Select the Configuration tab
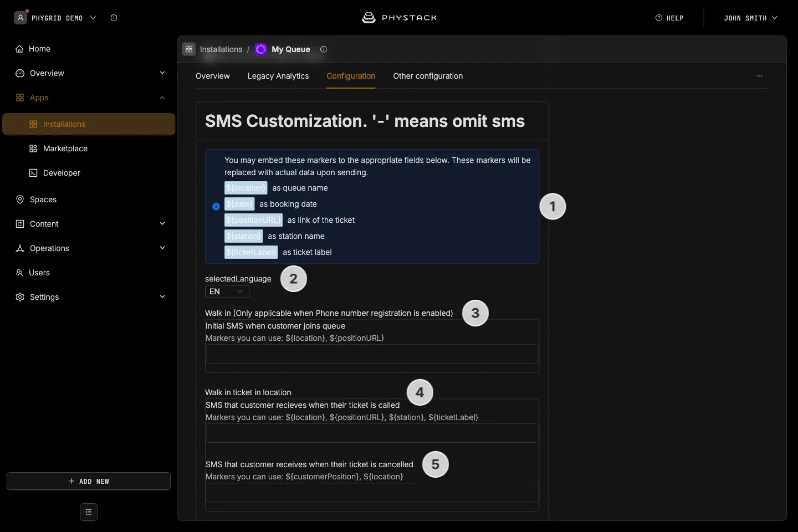Image resolution: width=798 pixels, height=532 pixels. [351, 76]
